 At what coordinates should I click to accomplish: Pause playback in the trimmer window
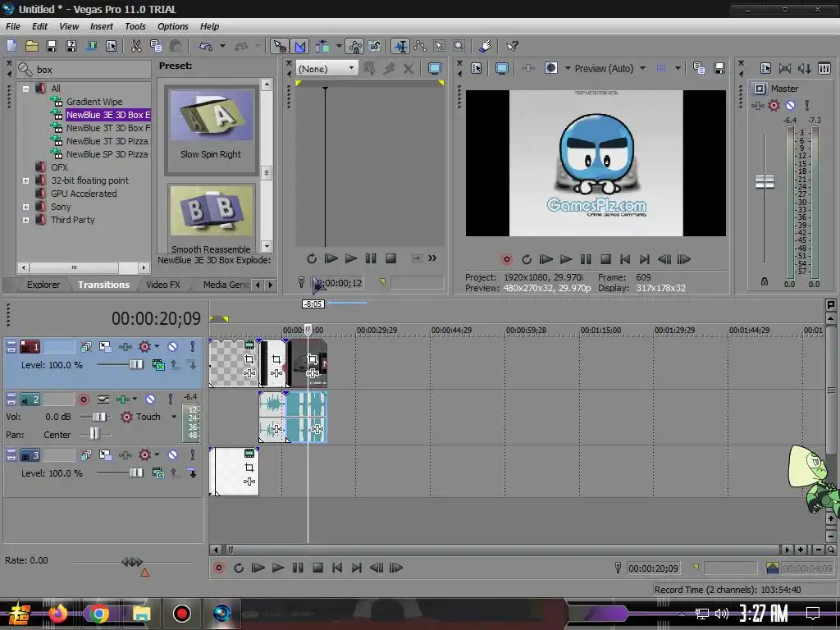click(371, 258)
